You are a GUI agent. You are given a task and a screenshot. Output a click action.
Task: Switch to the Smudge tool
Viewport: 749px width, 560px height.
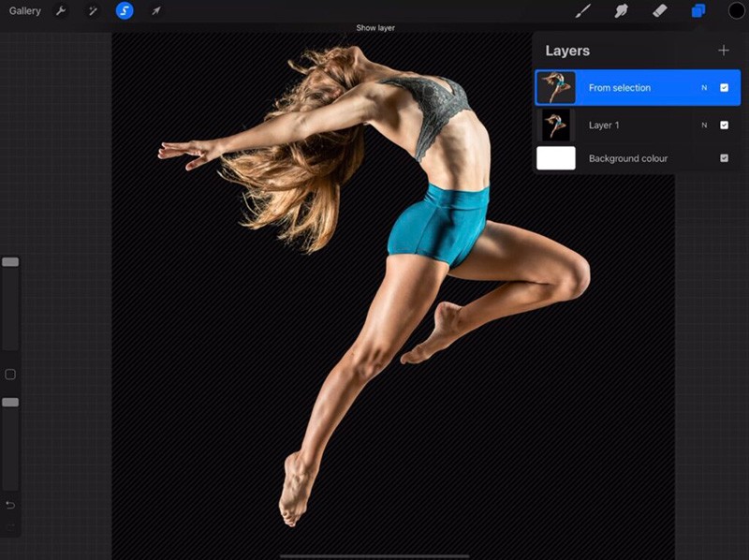tap(621, 11)
